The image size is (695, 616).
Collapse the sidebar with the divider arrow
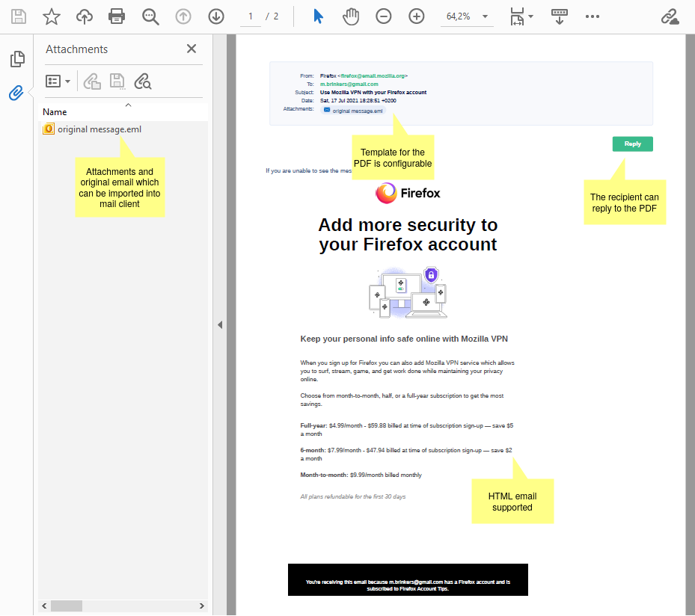click(220, 324)
